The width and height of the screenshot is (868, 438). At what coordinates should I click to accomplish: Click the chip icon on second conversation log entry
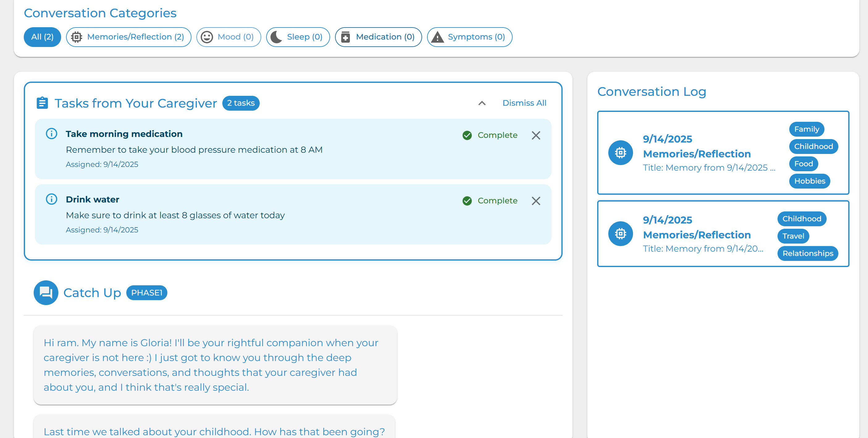tap(620, 234)
